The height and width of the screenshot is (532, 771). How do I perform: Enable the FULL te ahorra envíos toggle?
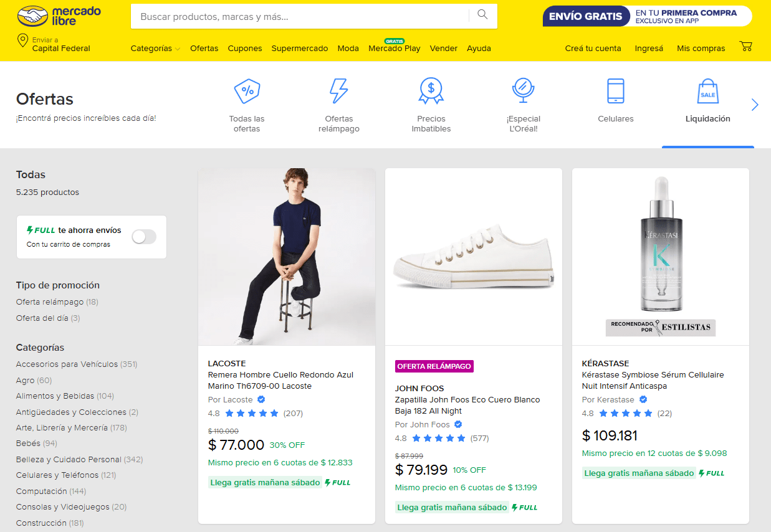coord(144,237)
